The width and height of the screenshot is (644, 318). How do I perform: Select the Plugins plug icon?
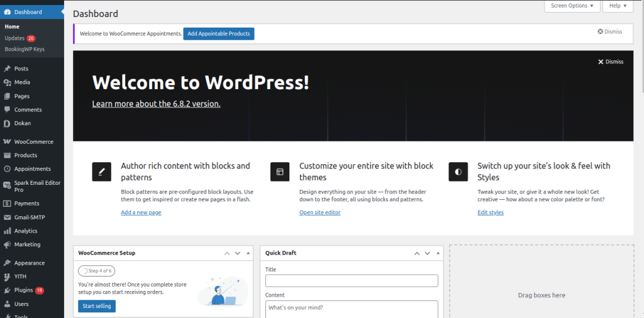point(7,290)
